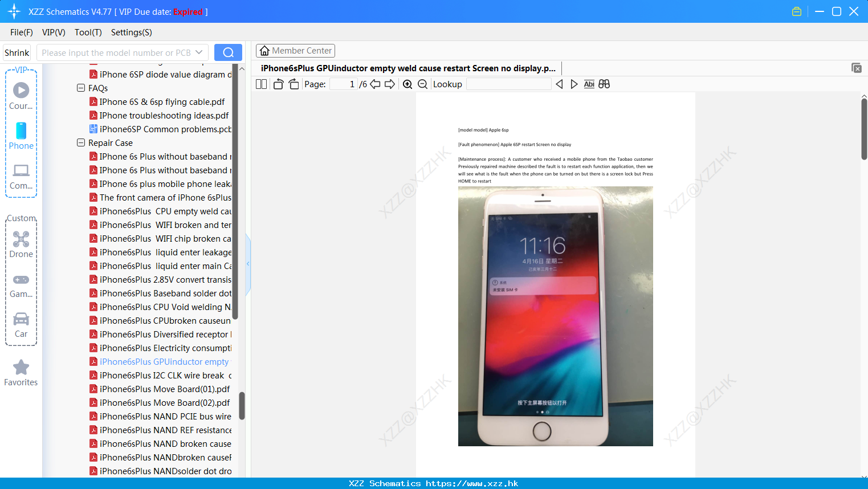
Task: Click the gift box icon in title bar
Action: 797,11
